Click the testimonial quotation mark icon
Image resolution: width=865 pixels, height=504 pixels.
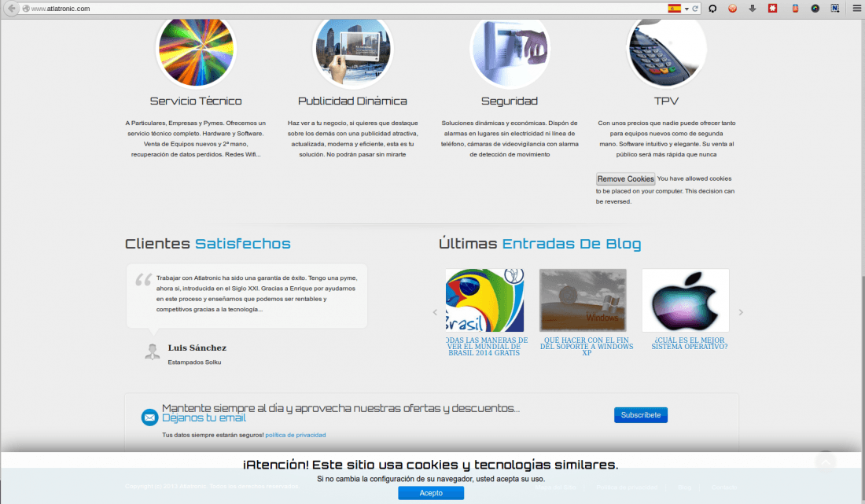click(143, 280)
